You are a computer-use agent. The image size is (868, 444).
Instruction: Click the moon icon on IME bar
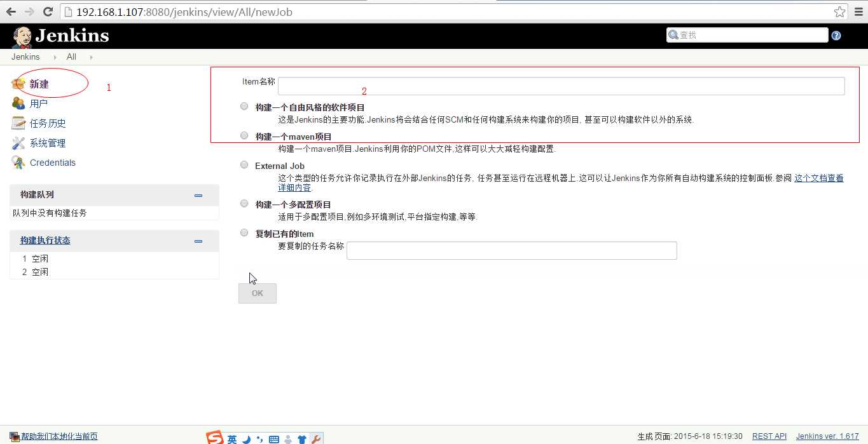click(247, 439)
